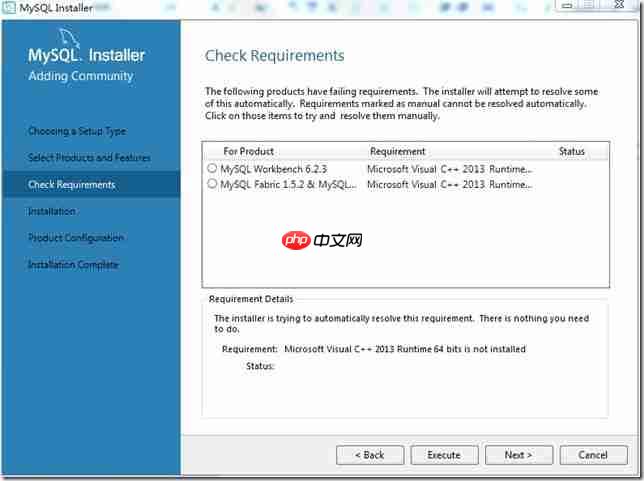This screenshot has height=481, width=644.
Task: Close the MySQL Installer window
Action: [619, 5]
